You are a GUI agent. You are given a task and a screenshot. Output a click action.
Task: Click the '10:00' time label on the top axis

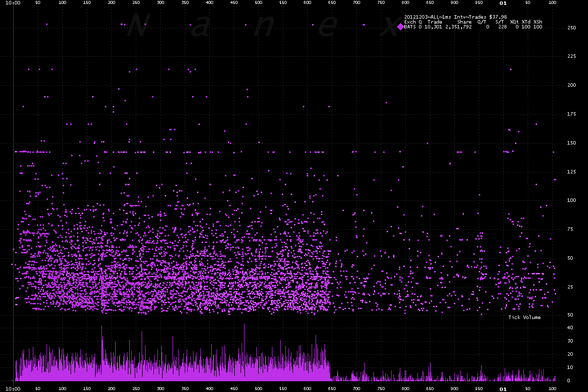tap(13, 3)
